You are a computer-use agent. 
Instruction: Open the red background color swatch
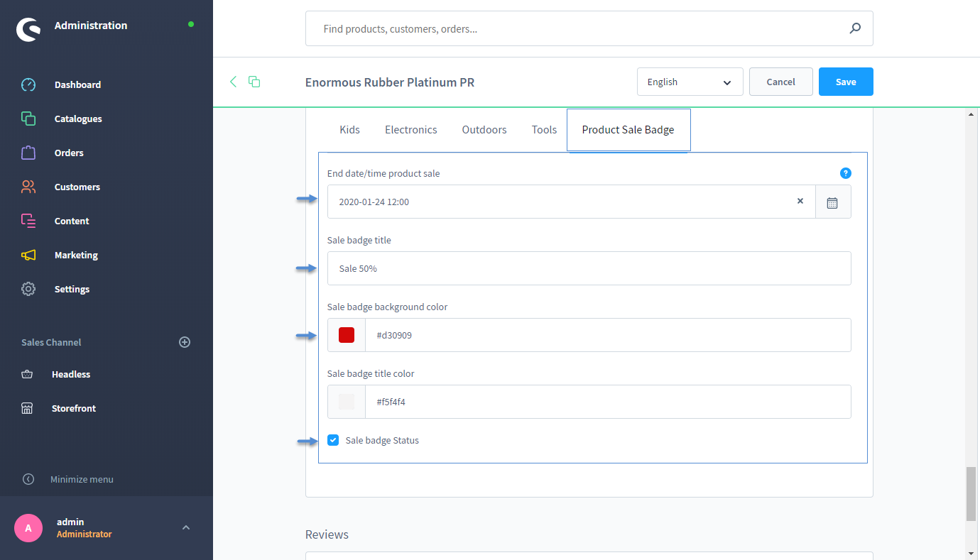tap(347, 335)
